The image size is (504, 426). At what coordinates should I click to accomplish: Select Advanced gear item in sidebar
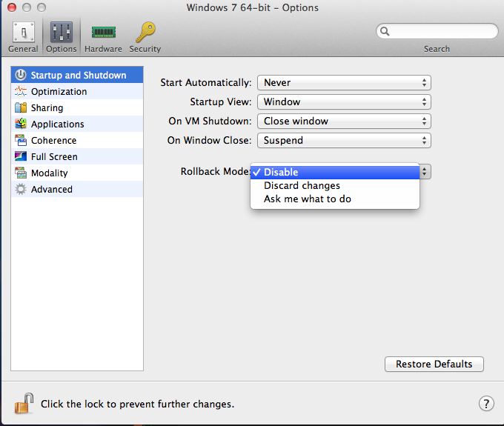pos(77,189)
